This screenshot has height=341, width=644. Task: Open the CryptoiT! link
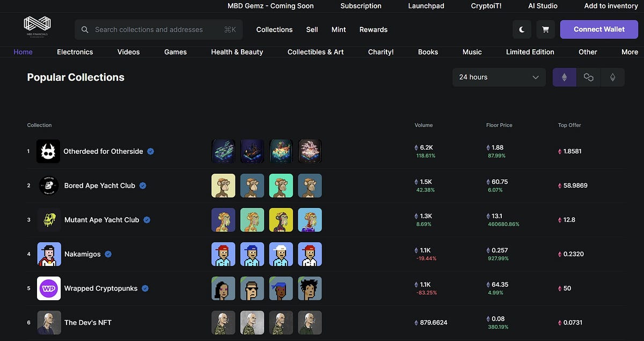[x=487, y=6]
